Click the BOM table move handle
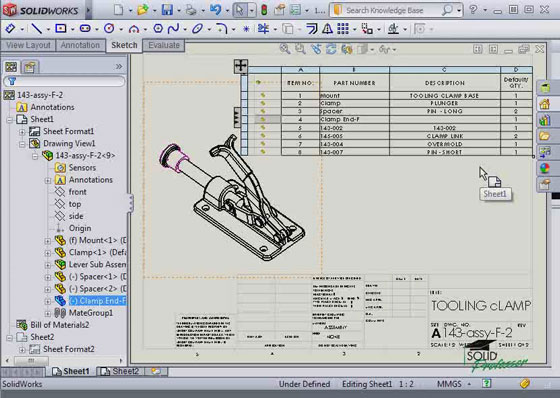This screenshot has width=560, height=398. point(240,66)
